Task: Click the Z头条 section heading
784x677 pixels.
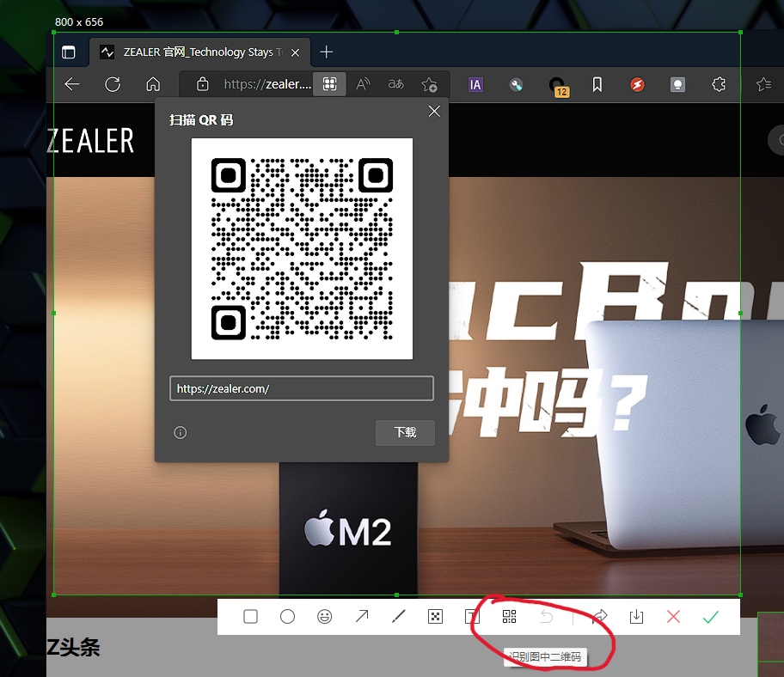Action: 73,648
